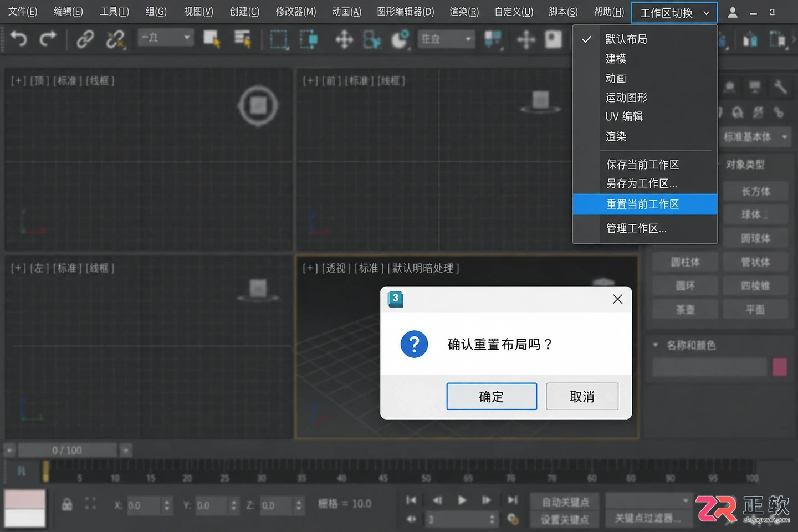Open the 渲染(R) menu bar item
The width and height of the screenshot is (798, 532).
(x=464, y=12)
